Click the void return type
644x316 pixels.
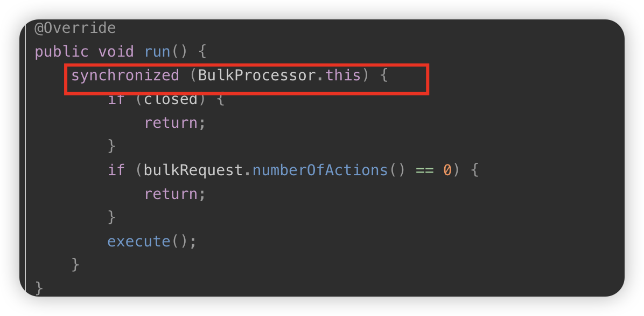tap(116, 52)
